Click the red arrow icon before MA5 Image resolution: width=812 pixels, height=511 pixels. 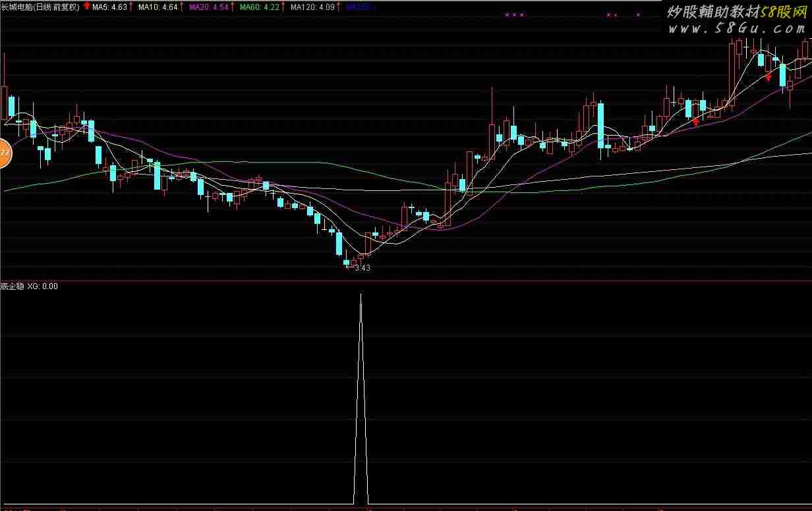(86, 7)
